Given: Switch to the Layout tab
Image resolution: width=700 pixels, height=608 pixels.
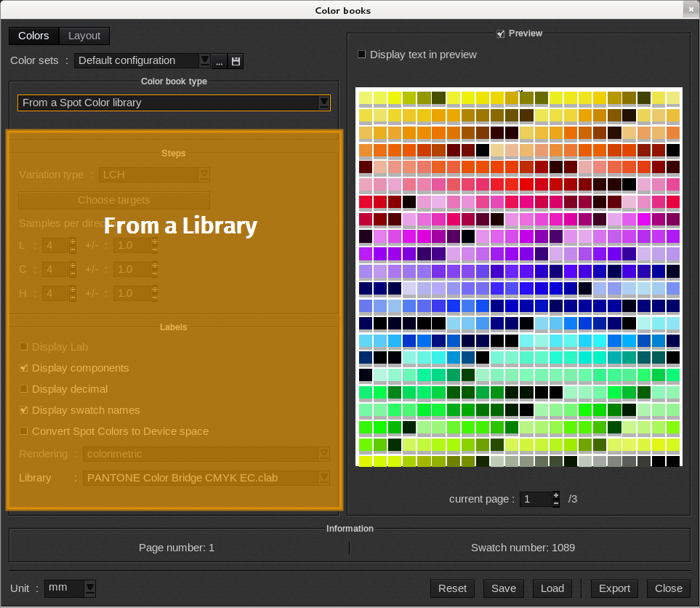Looking at the screenshot, I should pyautogui.click(x=84, y=36).
